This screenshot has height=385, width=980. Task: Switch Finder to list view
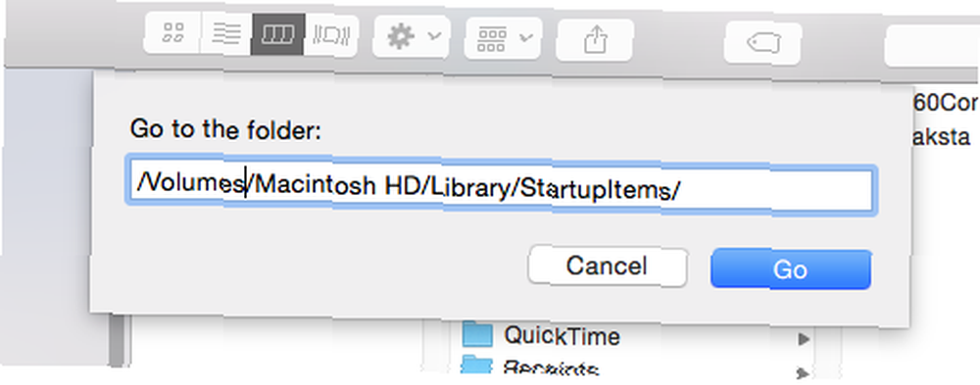coord(226,33)
